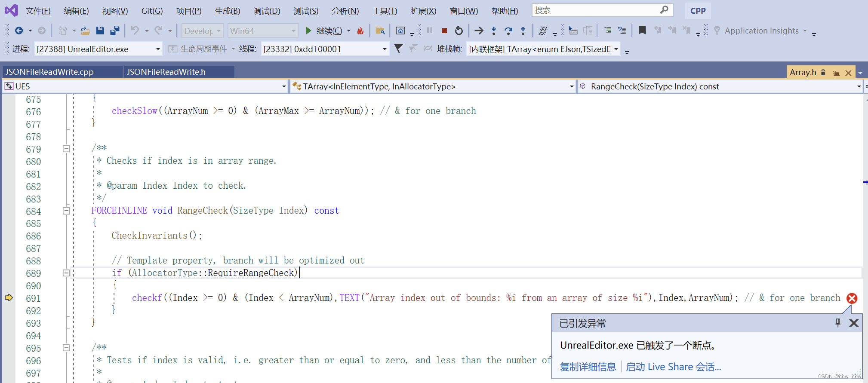
Task: Open the Win64 platform dropdown
Action: [263, 31]
